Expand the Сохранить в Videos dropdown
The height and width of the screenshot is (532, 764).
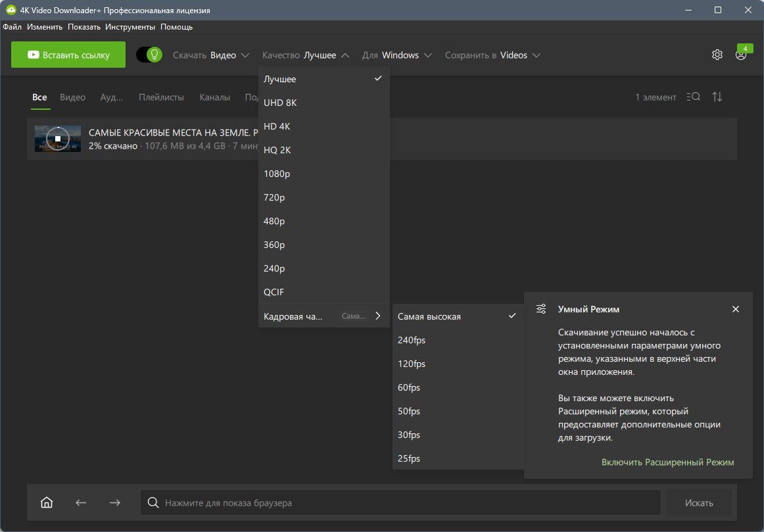[492, 55]
